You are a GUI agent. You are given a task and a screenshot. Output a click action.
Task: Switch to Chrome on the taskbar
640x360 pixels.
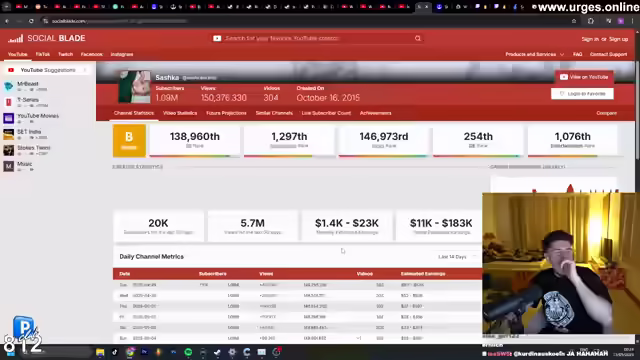tap(130, 352)
